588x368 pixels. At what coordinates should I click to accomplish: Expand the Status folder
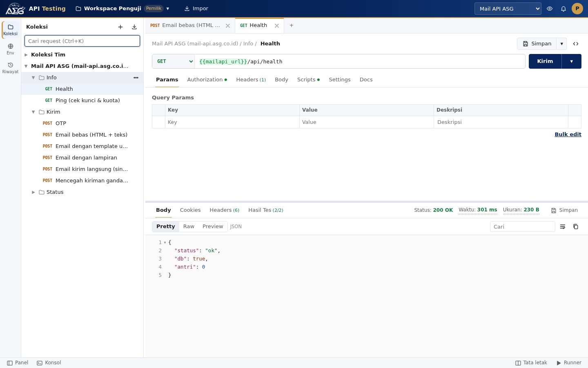click(33, 192)
